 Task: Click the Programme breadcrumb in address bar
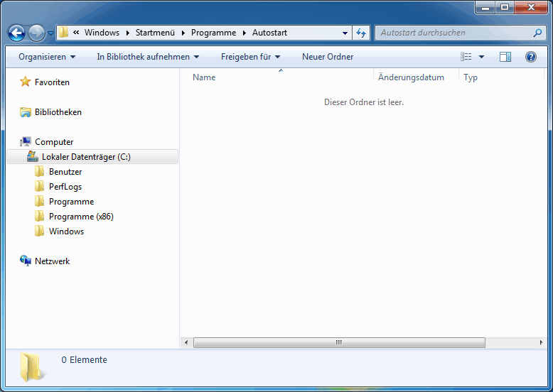[213, 33]
